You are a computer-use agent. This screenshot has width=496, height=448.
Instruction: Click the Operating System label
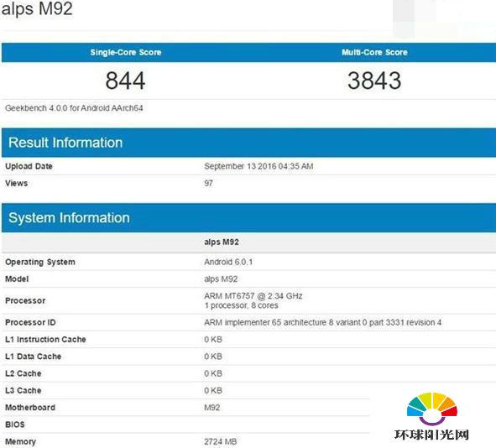click(x=40, y=262)
